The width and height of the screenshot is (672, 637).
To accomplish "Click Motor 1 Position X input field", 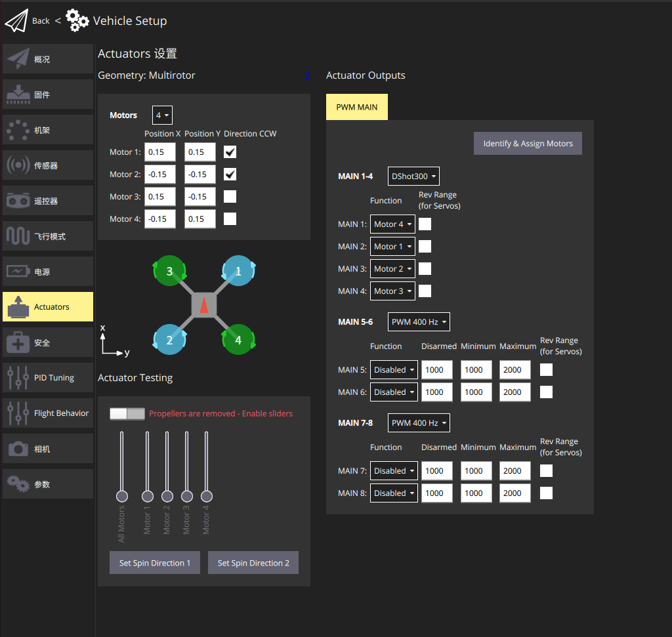I will (x=160, y=152).
